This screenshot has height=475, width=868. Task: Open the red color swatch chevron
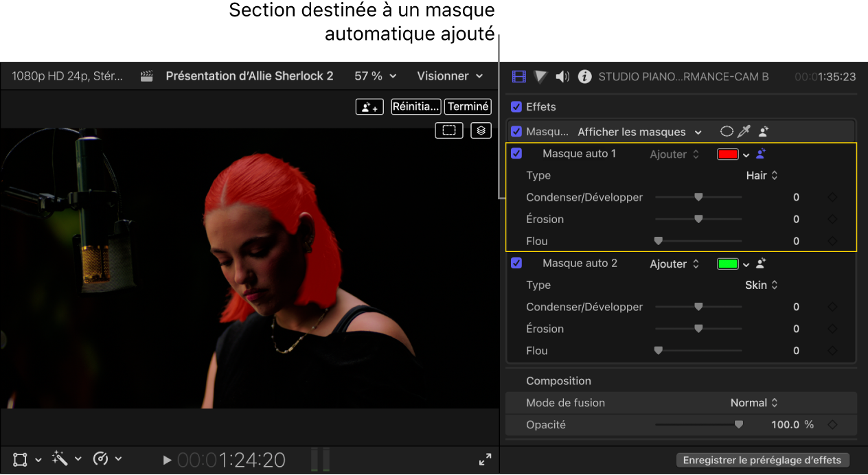[x=746, y=155]
